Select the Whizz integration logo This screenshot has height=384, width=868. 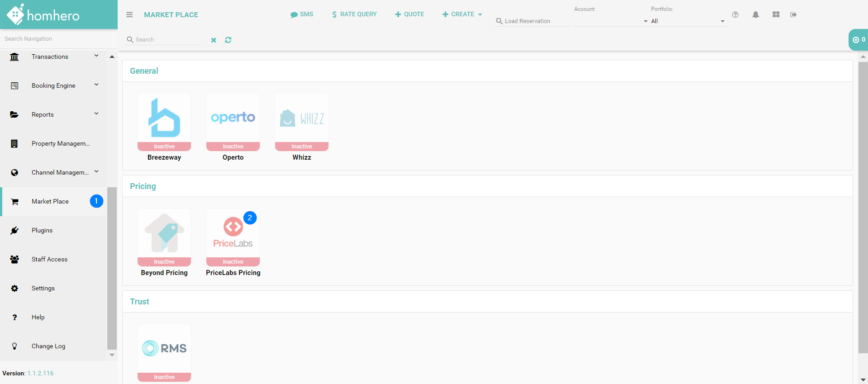(302, 119)
